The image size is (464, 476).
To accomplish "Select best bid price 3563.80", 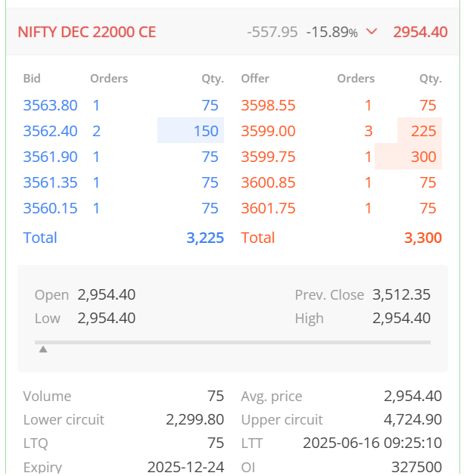I will [x=51, y=105].
